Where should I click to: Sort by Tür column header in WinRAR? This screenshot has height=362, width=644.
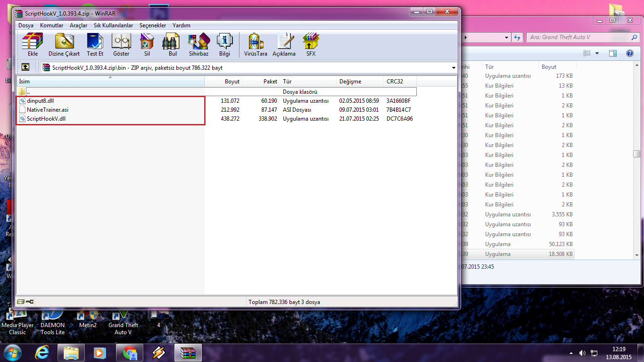308,82
